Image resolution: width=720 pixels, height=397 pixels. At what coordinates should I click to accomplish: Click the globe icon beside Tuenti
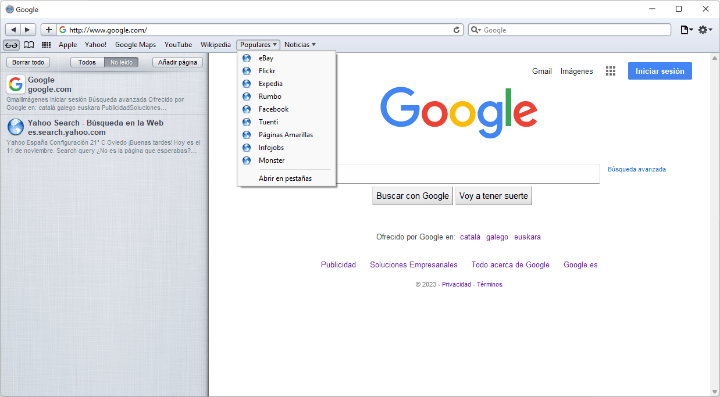point(247,122)
